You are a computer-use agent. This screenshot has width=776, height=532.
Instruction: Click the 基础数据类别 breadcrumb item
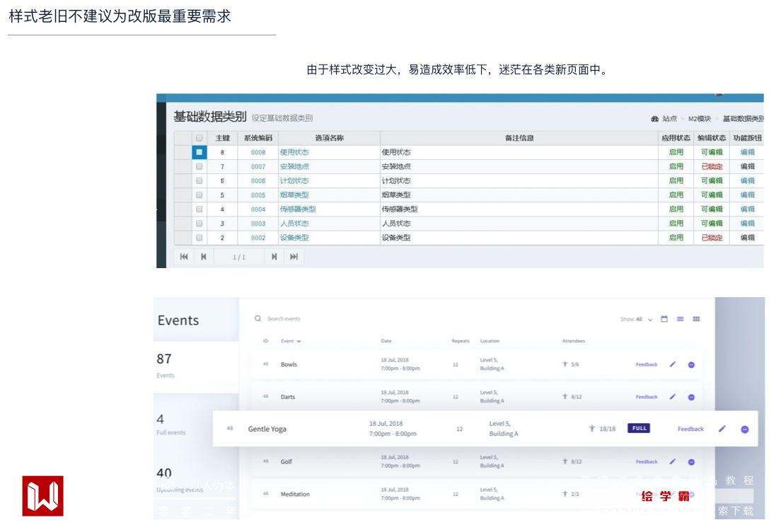click(743, 119)
